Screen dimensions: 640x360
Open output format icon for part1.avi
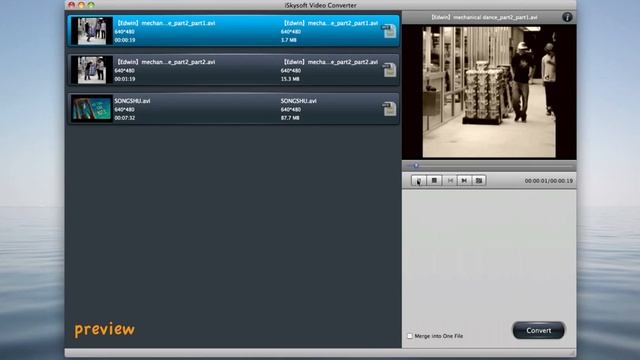389,31
